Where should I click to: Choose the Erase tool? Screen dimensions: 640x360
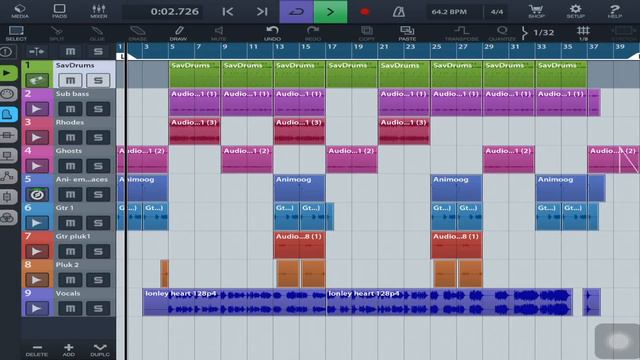coord(138,33)
